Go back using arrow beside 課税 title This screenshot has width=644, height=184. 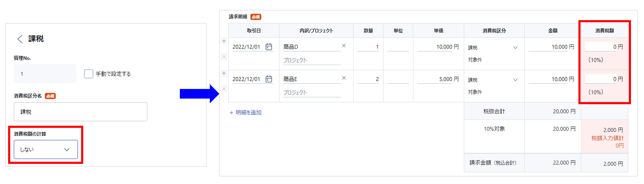point(20,39)
